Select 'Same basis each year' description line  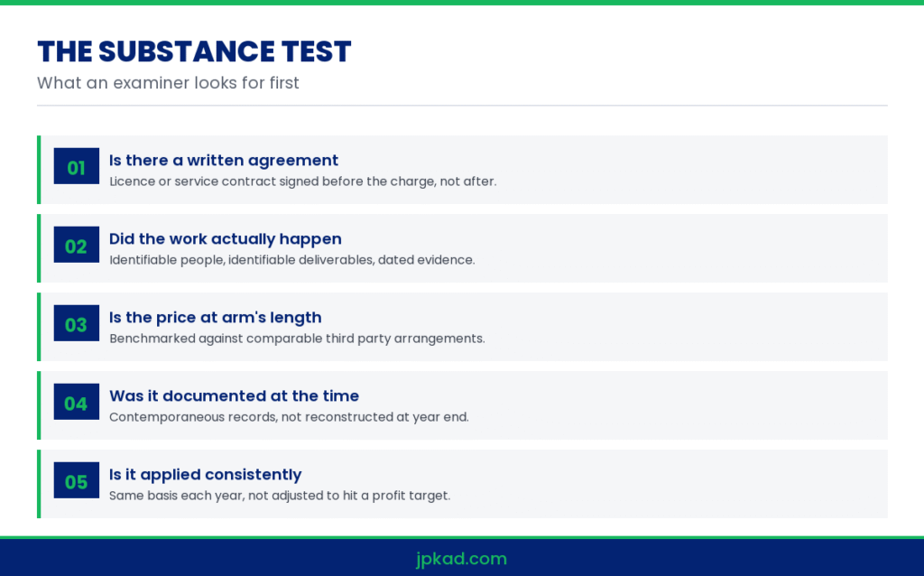280,496
